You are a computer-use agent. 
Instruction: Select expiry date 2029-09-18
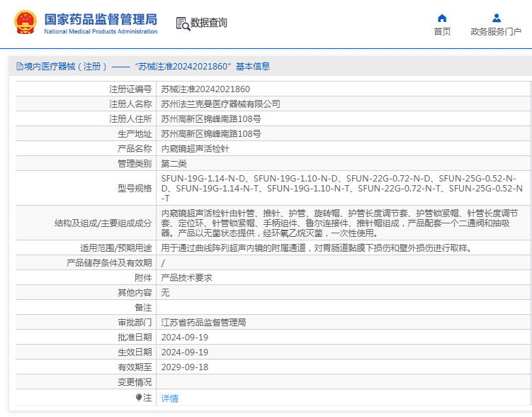(x=185, y=367)
